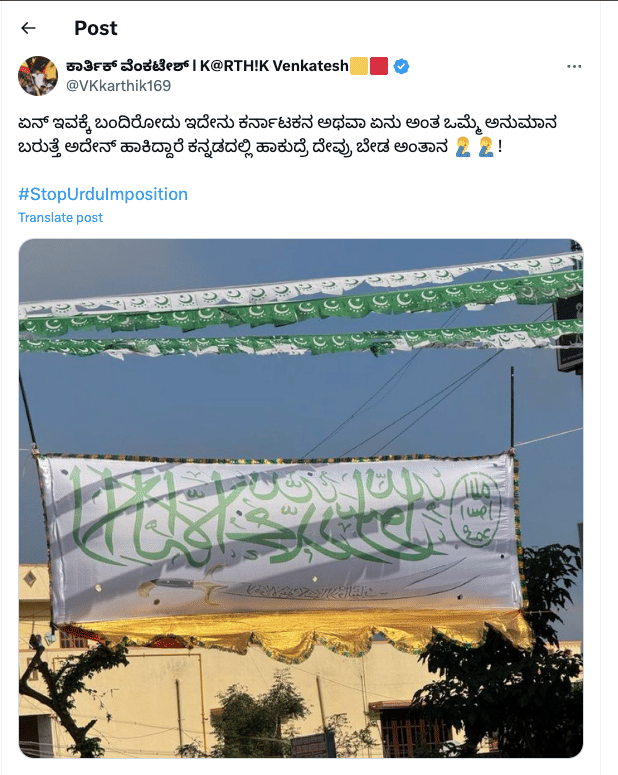Image resolution: width=618 pixels, height=775 pixels.
Task: Go back using the left arrow
Action: pyautogui.click(x=29, y=28)
